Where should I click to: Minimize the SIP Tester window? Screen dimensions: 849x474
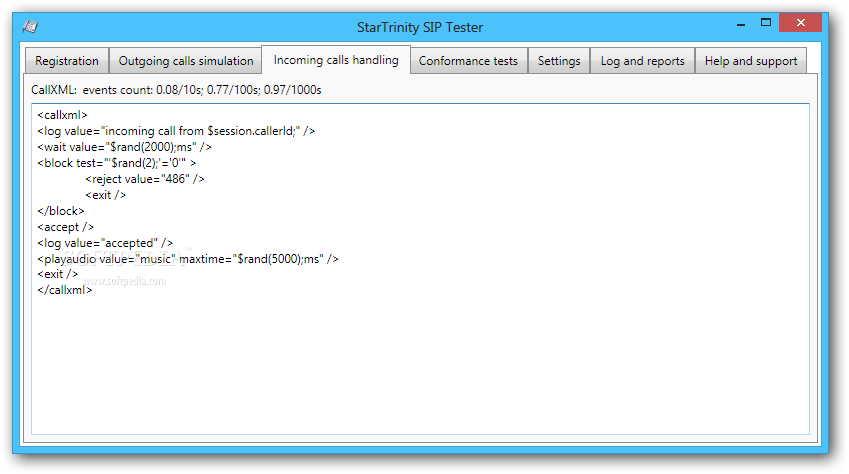coord(741,24)
